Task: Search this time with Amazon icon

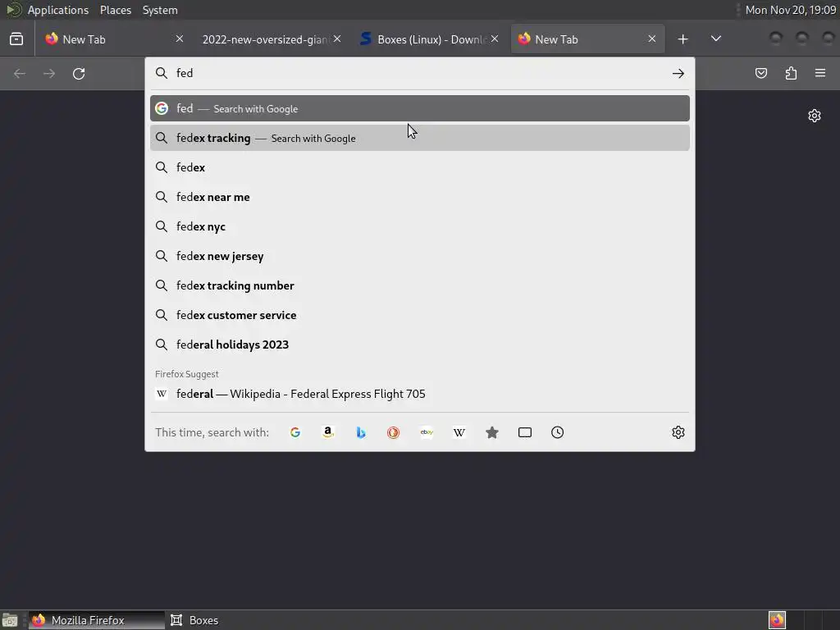Action: pyautogui.click(x=328, y=432)
